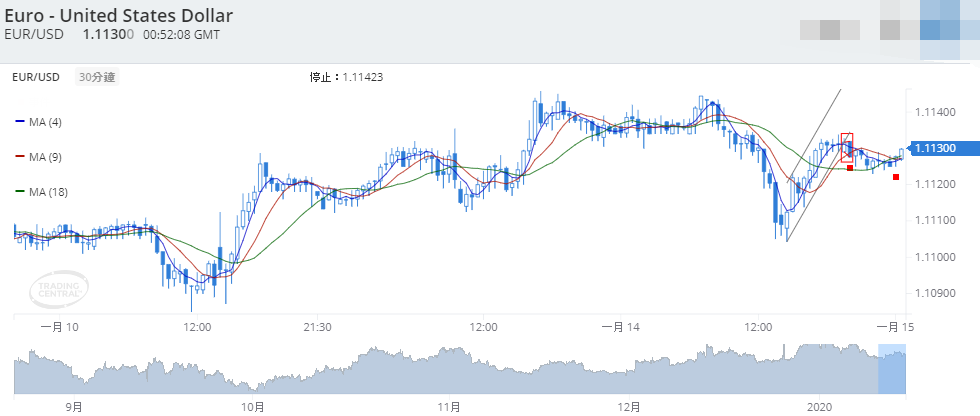Select the red-outlined candlestick pattern box
Screen dimensions: 980x416
[x=847, y=147]
